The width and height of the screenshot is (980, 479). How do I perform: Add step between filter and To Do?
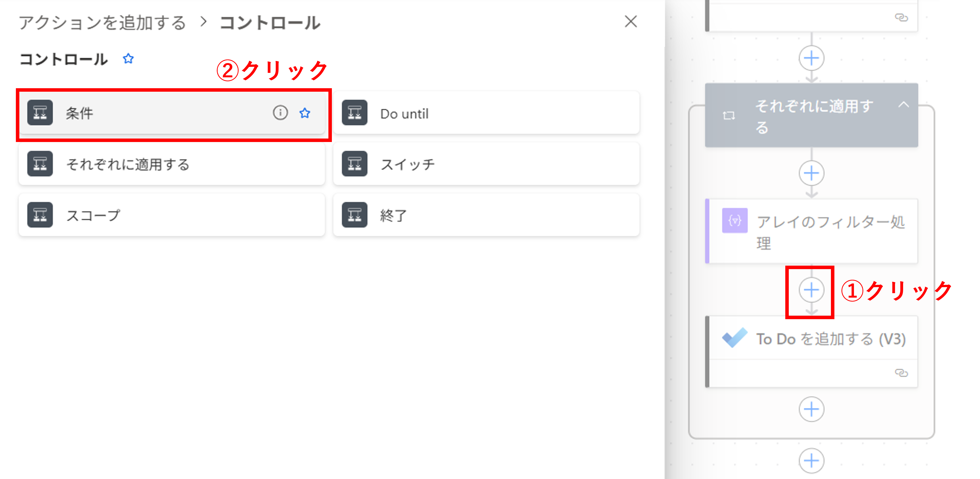pos(812,290)
